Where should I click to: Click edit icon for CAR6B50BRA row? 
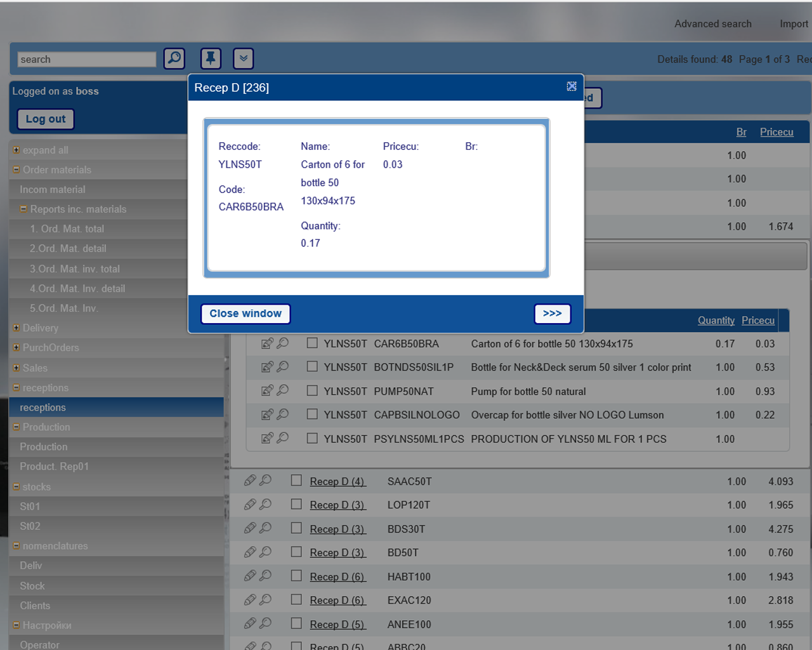(x=267, y=343)
